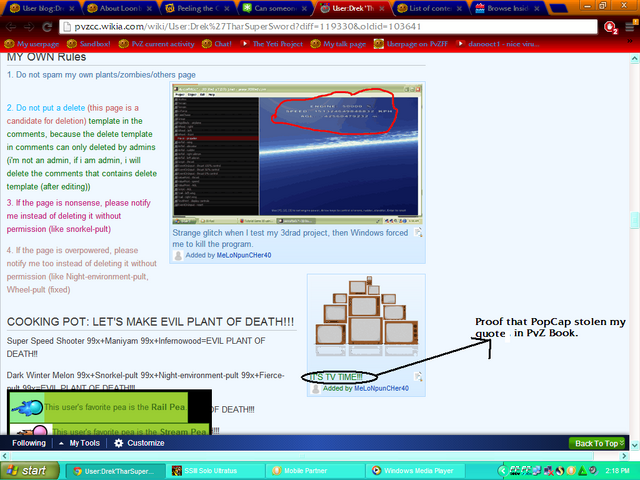Viewport: 640px width, 480px height.
Task: Switch to the 'List of conte' tab
Action: click(429, 8)
